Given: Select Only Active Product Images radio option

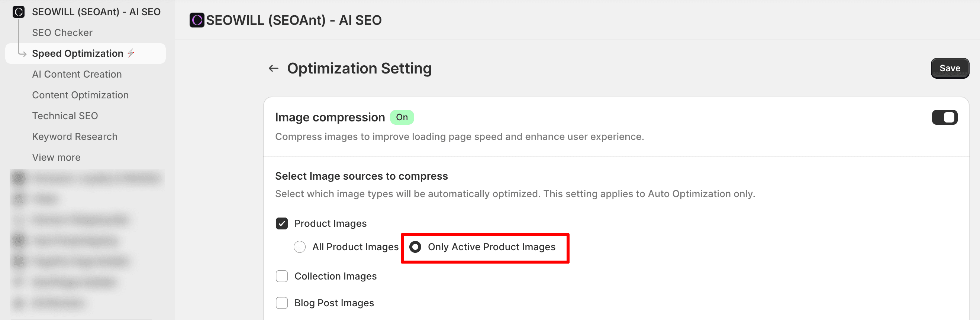Looking at the screenshot, I should (415, 247).
